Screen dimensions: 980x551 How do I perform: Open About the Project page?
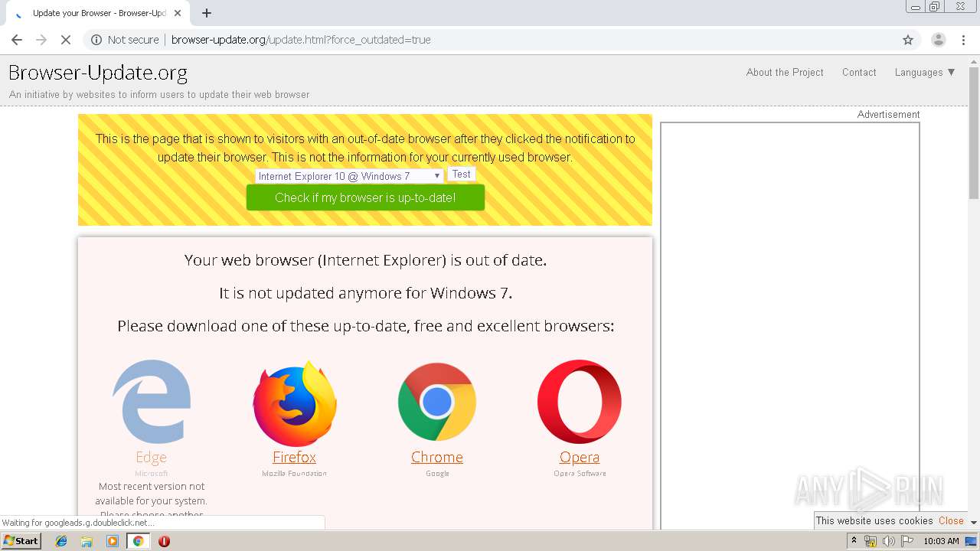click(x=785, y=72)
